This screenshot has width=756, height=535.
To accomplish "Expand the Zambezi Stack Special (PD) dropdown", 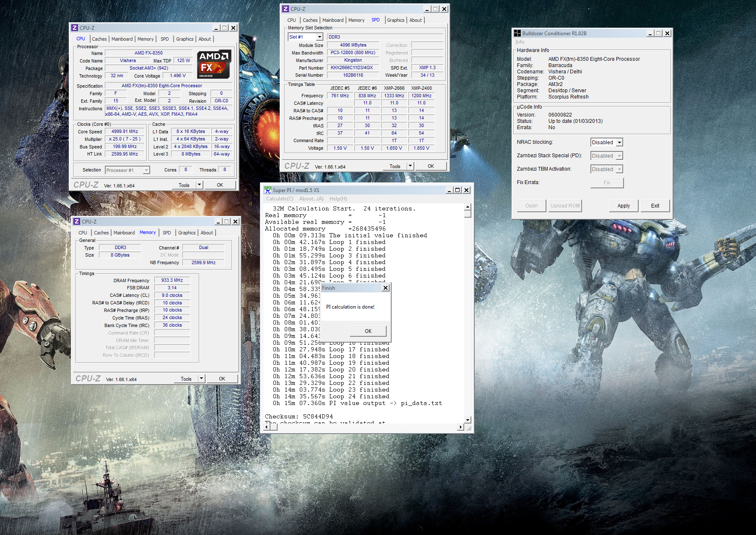I will pyautogui.click(x=619, y=156).
